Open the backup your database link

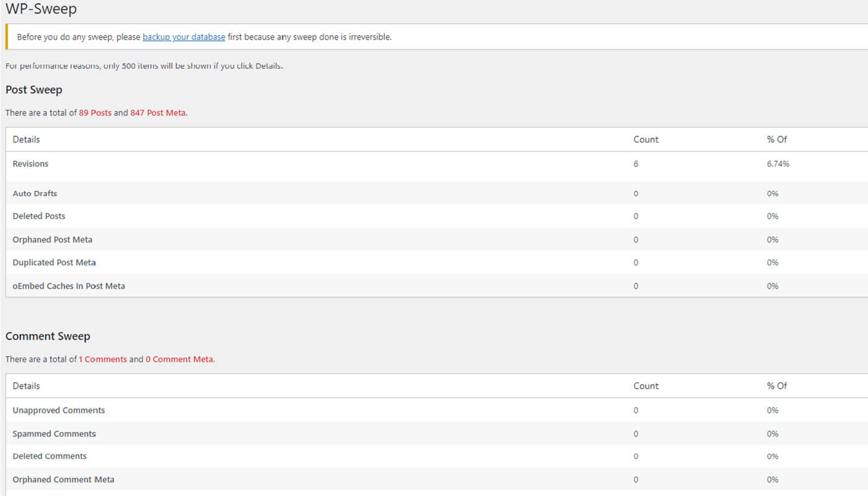pos(184,37)
